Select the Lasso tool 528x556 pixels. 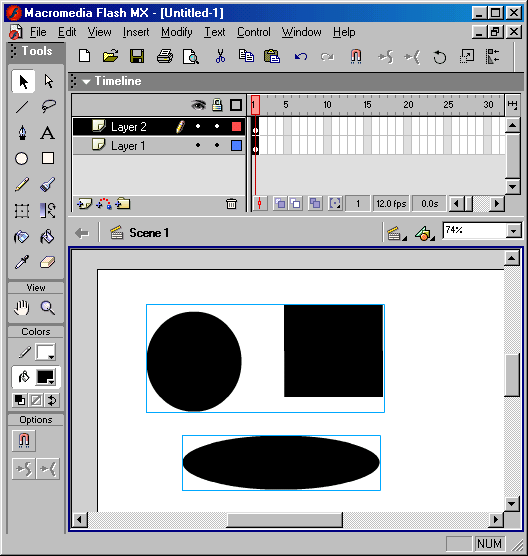pyautogui.click(x=48, y=106)
